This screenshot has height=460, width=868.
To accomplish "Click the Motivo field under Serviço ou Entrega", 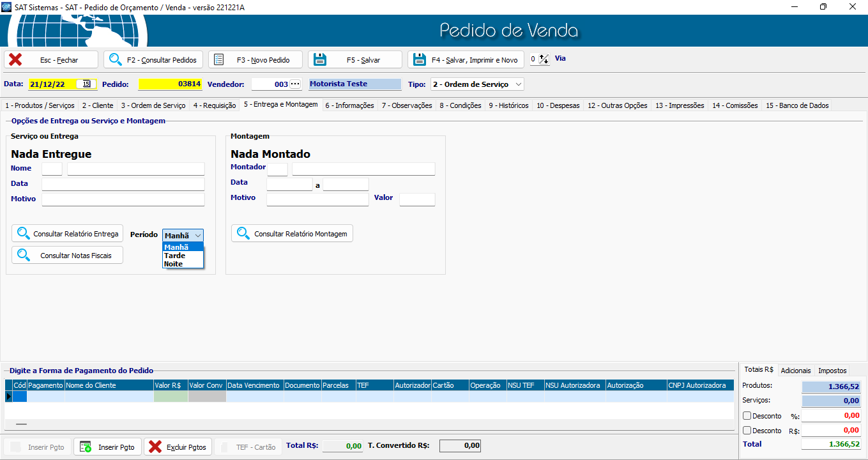I will pos(123,199).
